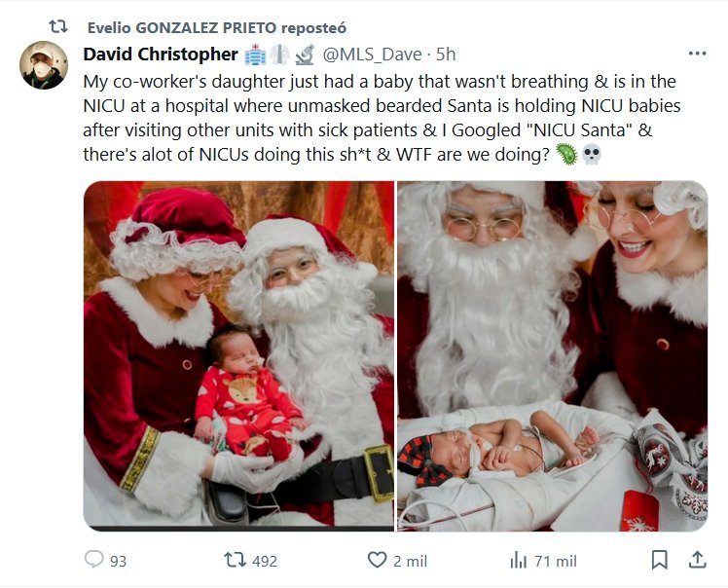
Task: Click the hospital emoji beside the author name
Action: pyautogui.click(x=256, y=55)
